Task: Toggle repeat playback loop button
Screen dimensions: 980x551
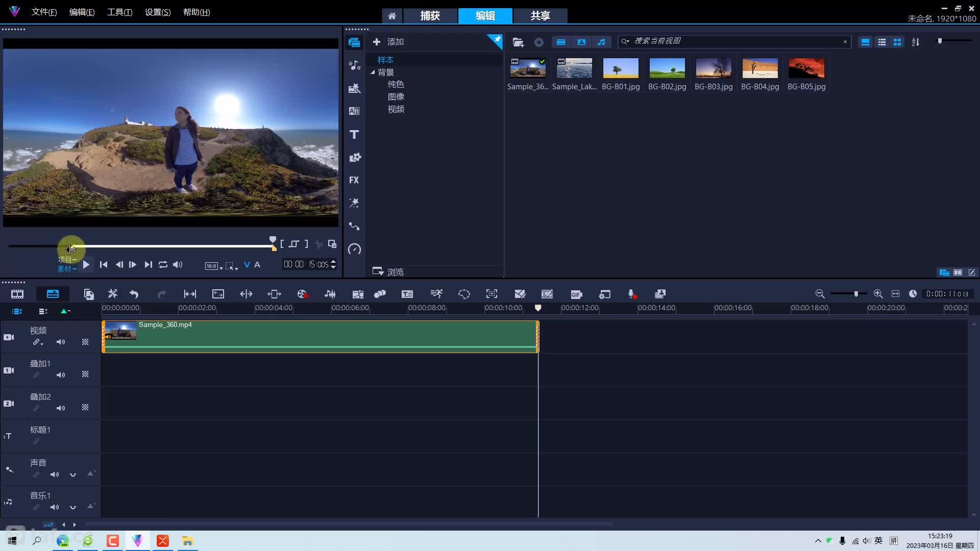Action: (163, 264)
